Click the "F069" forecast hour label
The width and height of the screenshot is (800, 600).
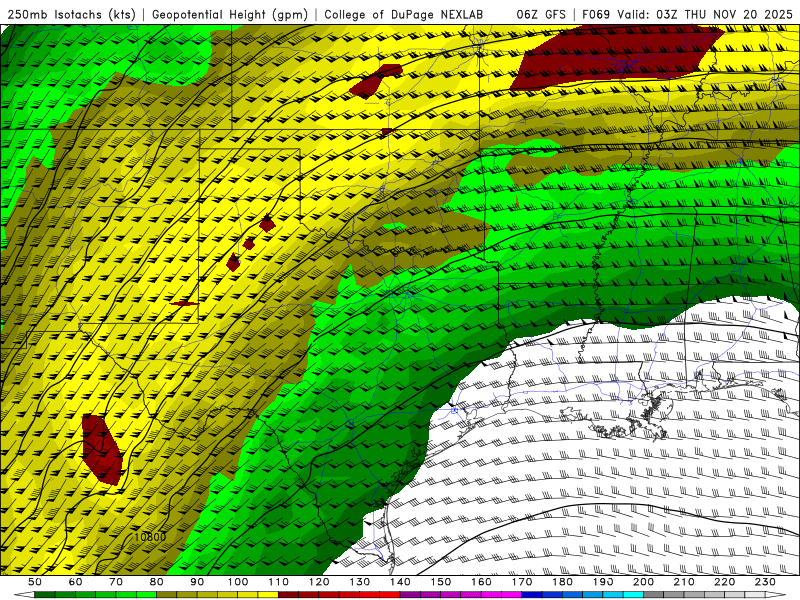pyautogui.click(x=596, y=14)
